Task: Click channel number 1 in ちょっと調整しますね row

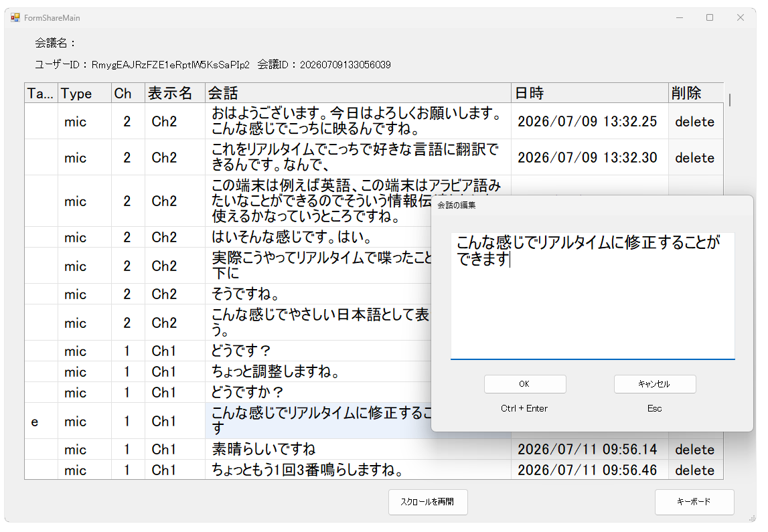Action: pyautogui.click(x=128, y=372)
